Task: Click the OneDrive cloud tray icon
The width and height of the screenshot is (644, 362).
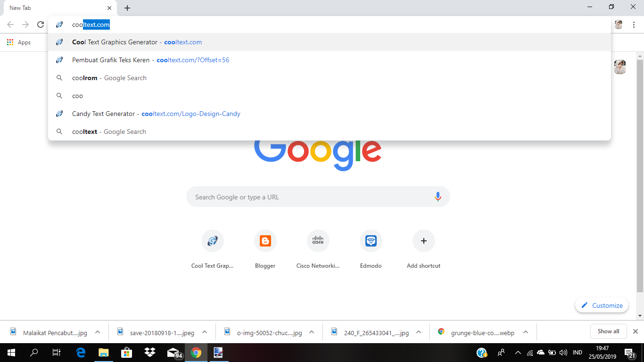Action: pos(541,353)
